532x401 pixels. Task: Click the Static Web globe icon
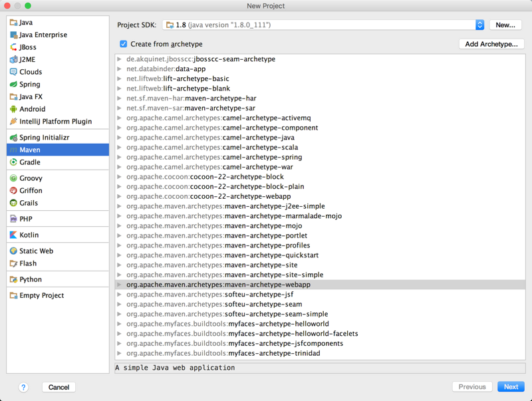pyautogui.click(x=13, y=251)
